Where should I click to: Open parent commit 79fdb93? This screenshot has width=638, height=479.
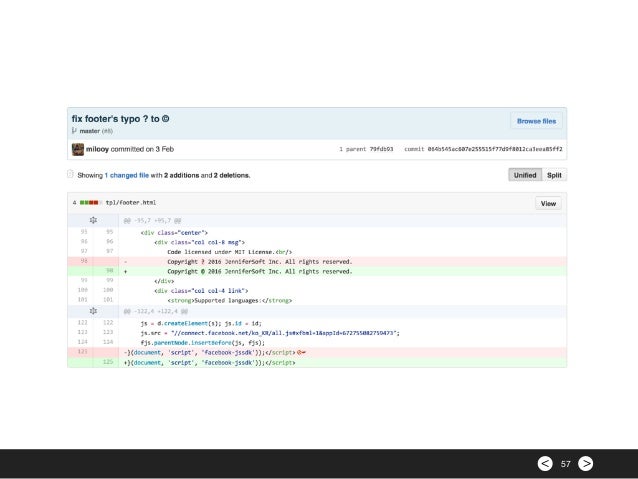point(381,149)
